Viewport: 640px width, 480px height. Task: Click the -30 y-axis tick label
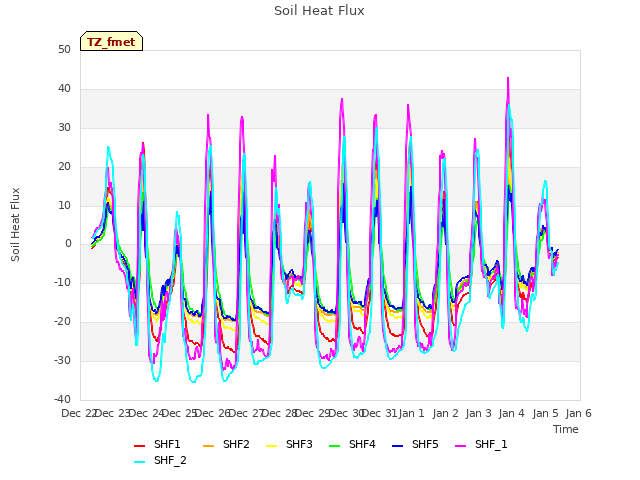pos(63,360)
